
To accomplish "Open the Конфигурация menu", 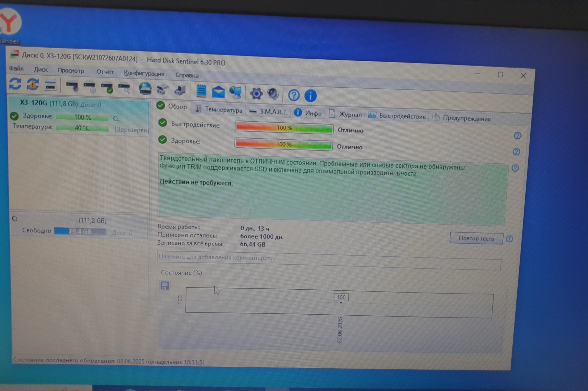I will [x=144, y=73].
